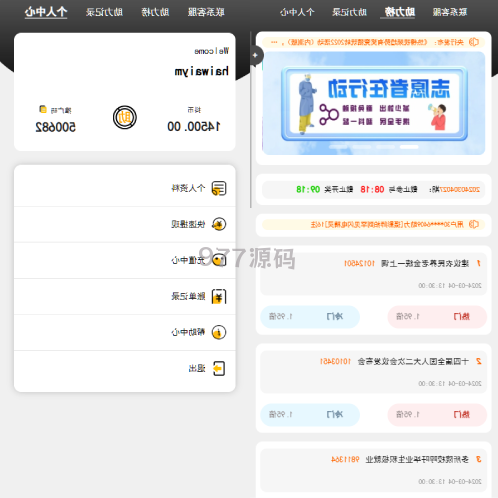Click item 1 timestamp 2024-03-04 13:30:00
This screenshot has width=498, height=498.
pyautogui.click(x=450, y=286)
